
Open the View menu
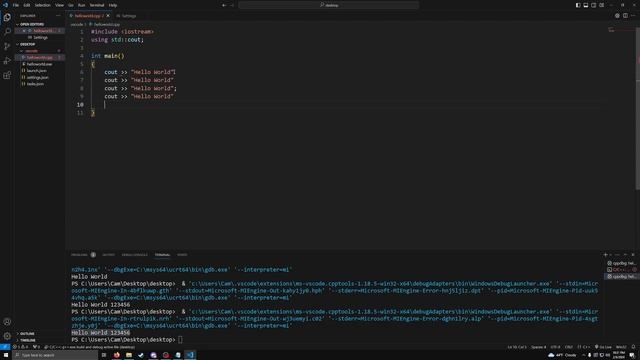[x=59, y=5]
